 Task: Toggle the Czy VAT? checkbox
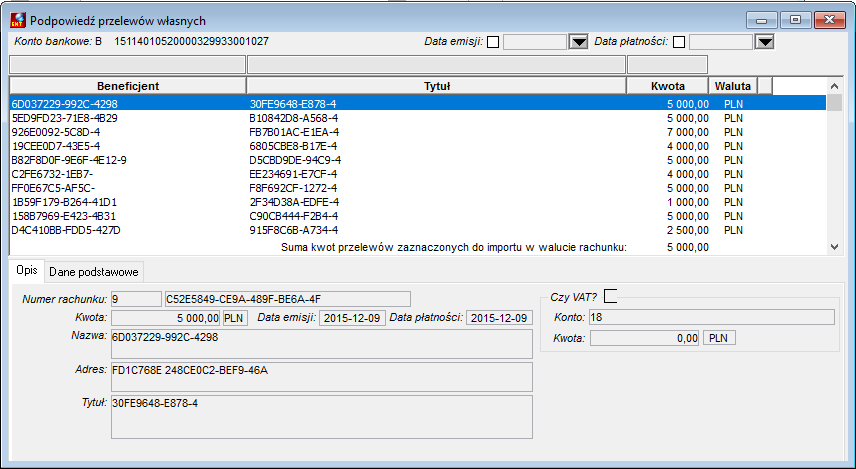point(611,296)
